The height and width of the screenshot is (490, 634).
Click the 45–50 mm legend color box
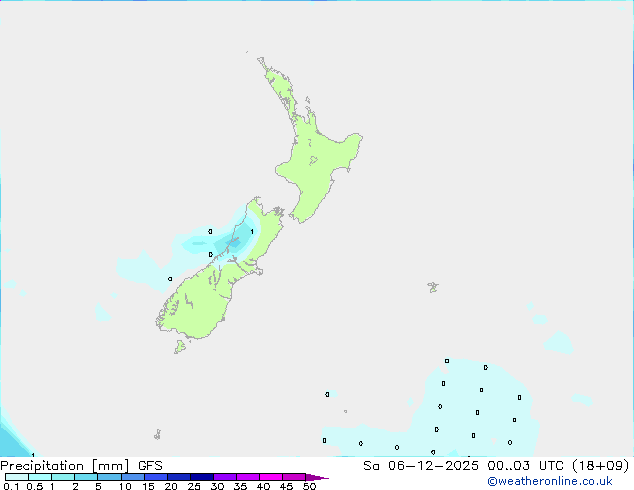click(x=294, y=477)
